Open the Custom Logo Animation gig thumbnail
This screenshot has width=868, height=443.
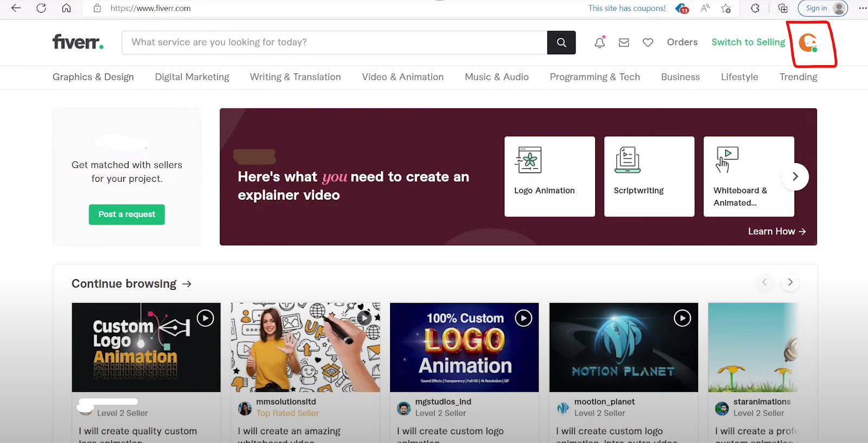(146, 347)
